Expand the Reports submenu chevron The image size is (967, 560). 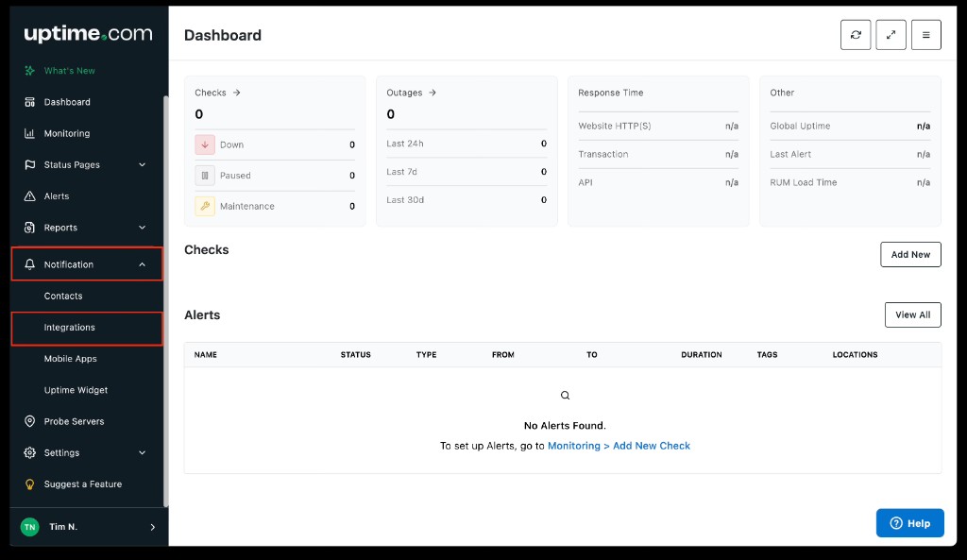(143, 228)
